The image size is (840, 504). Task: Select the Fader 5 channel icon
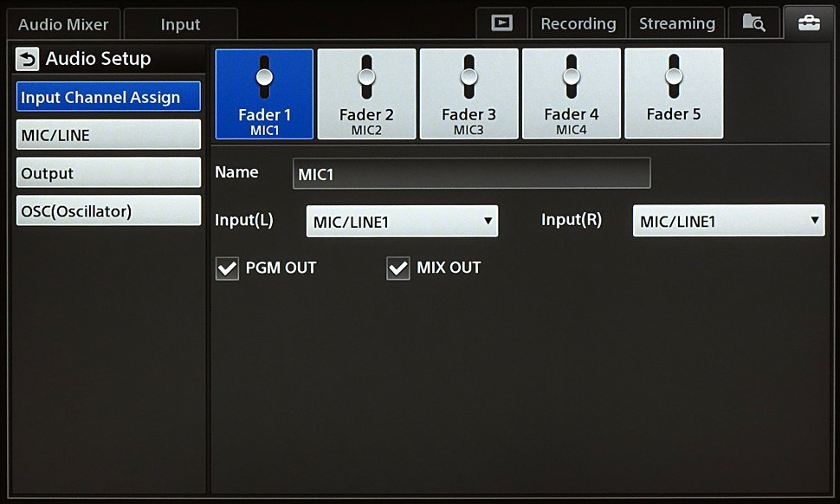coord(673,94)
